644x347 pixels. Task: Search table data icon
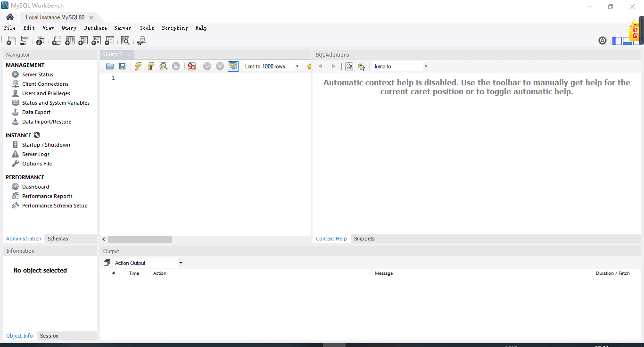pos(125,41)
